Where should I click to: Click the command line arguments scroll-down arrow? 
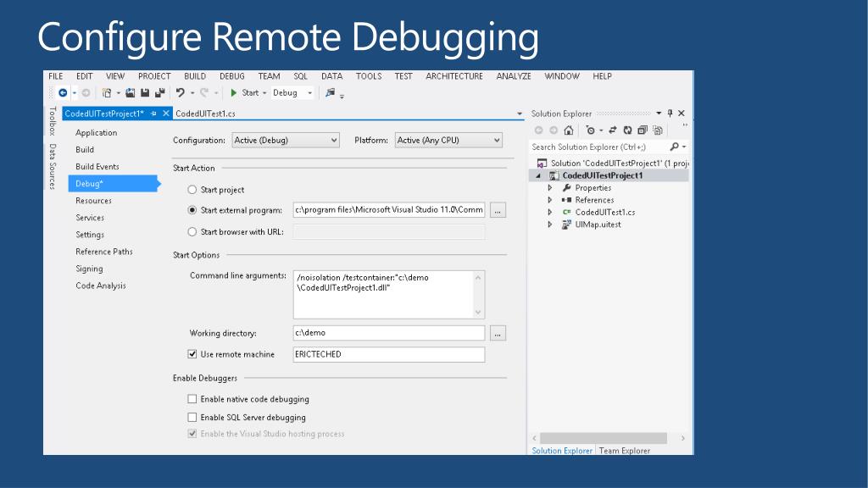tap(478, 313)
